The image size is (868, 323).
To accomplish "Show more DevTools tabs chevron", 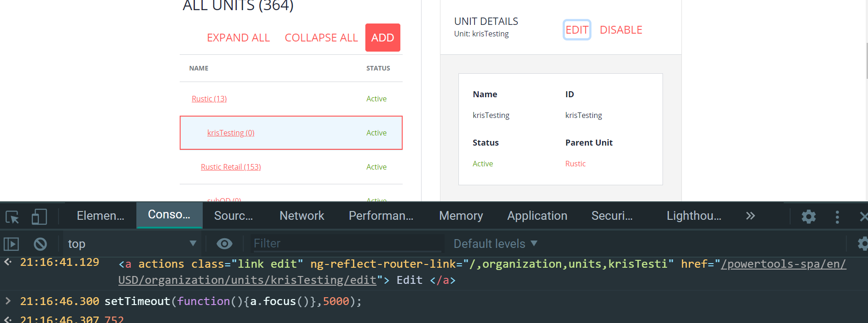I will [751, 216].
